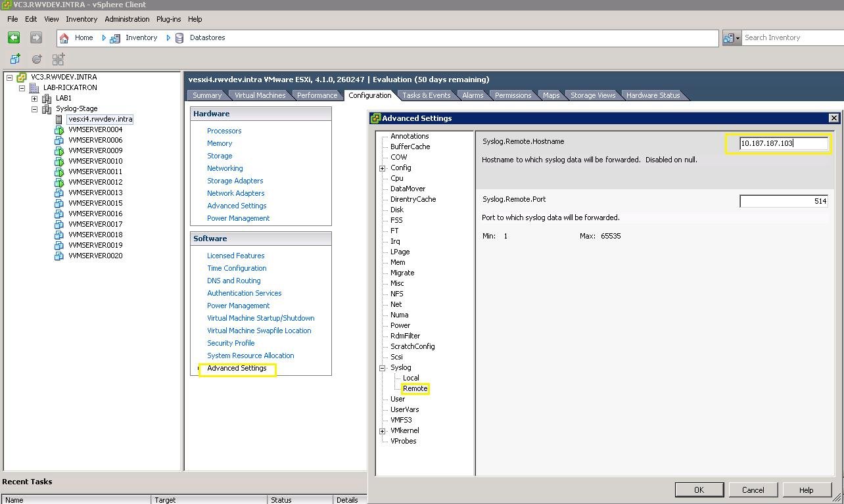
Task: Click the LAB-RICKATRON datacenter icon
Action: click(x=34, y=88)
